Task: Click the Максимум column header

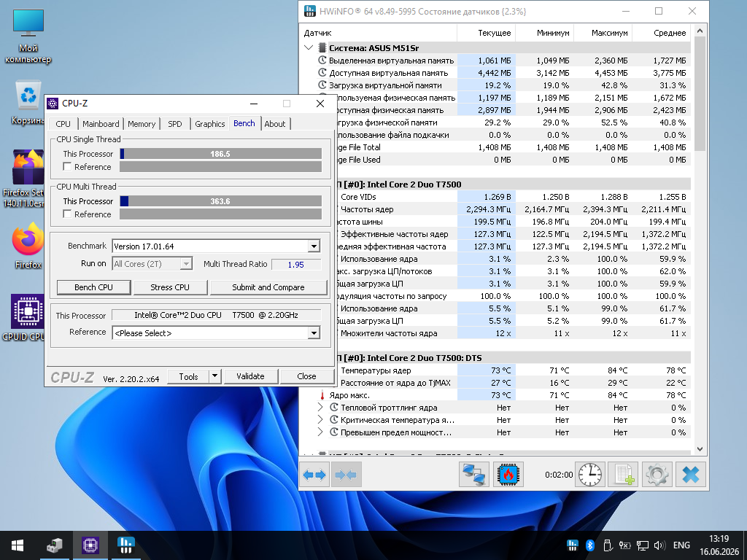Action: click(x=603, y=33)
